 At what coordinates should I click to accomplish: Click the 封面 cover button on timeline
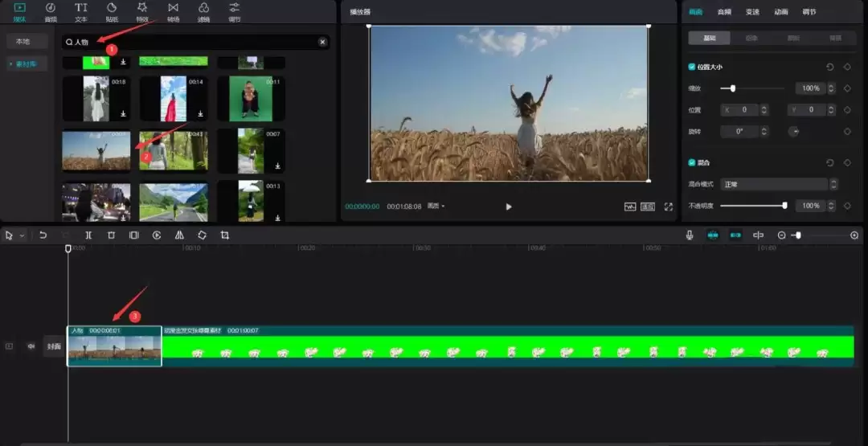tap(54, 346)
